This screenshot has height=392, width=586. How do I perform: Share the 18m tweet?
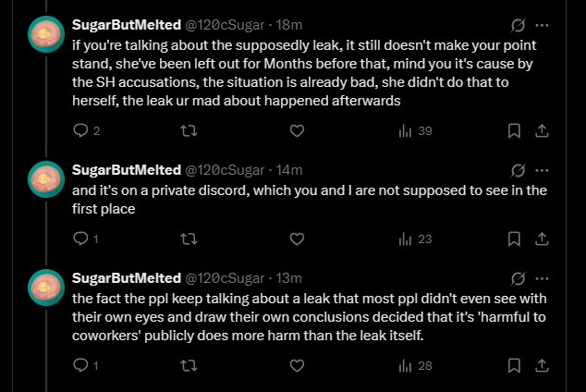[x=542, y=130]
